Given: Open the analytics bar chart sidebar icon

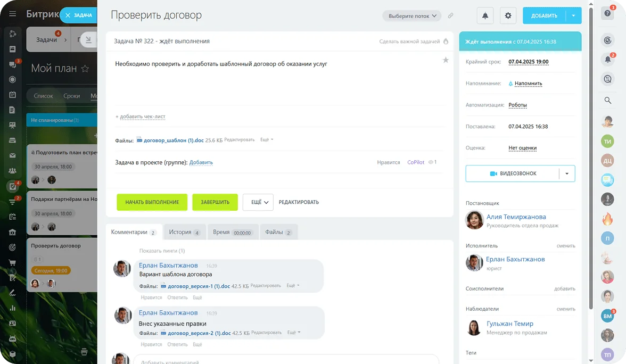Looking at the screenshot, I should 12,308.
